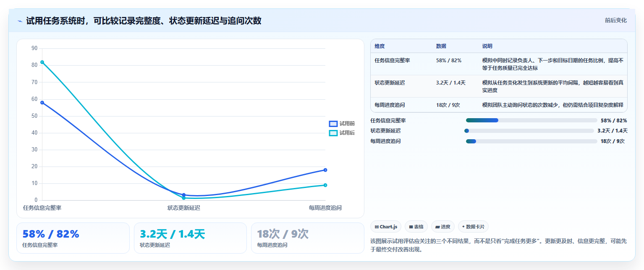Image resolution: width=644 pixels, height=270 pixels.
Task: Click the icon in the 进度 chip
Action: coord(437,227)
